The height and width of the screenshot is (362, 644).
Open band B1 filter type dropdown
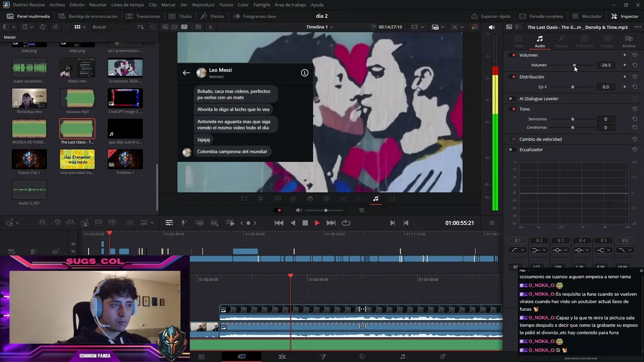coord(518,250)
